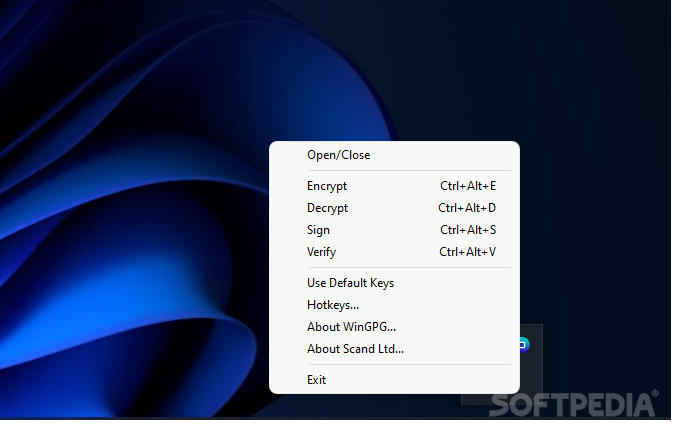Pick the Verify menu item

click(395, 252)
